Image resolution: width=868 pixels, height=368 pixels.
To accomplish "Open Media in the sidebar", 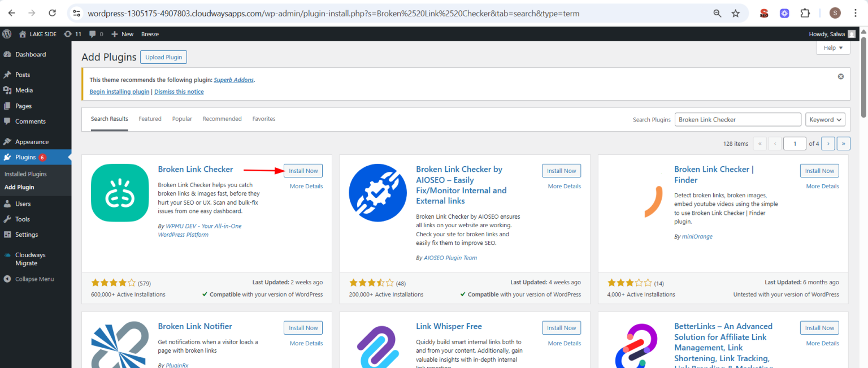I will (x=36, y=90).
